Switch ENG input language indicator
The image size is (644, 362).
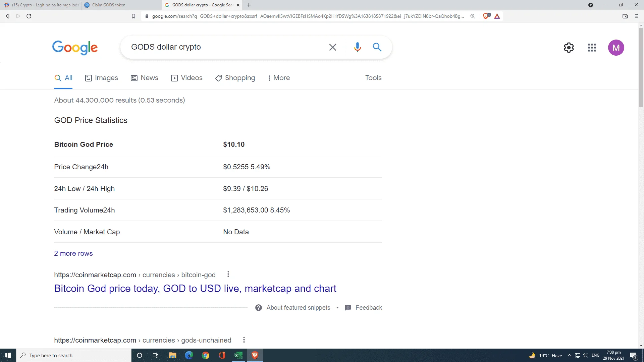coord(595,355)
